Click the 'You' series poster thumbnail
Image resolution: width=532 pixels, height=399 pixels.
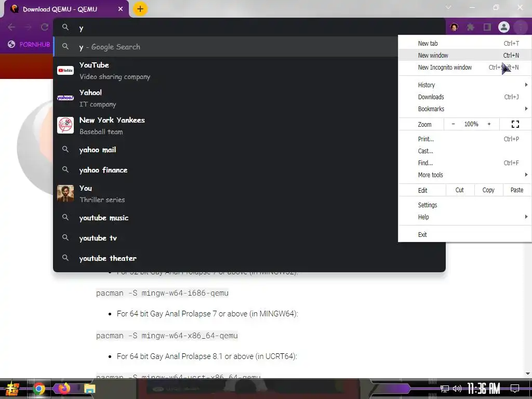click(x=65, y=193)
